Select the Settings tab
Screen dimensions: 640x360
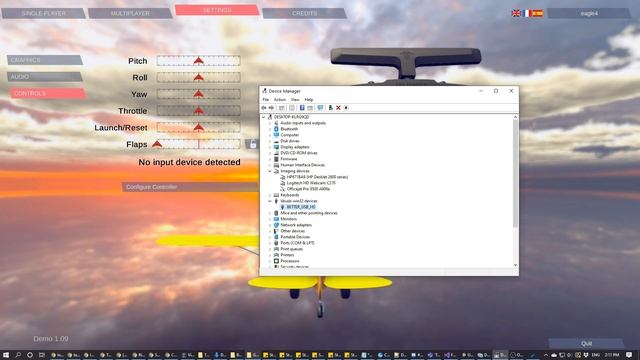pyautogui.click(x=217, y=10)
